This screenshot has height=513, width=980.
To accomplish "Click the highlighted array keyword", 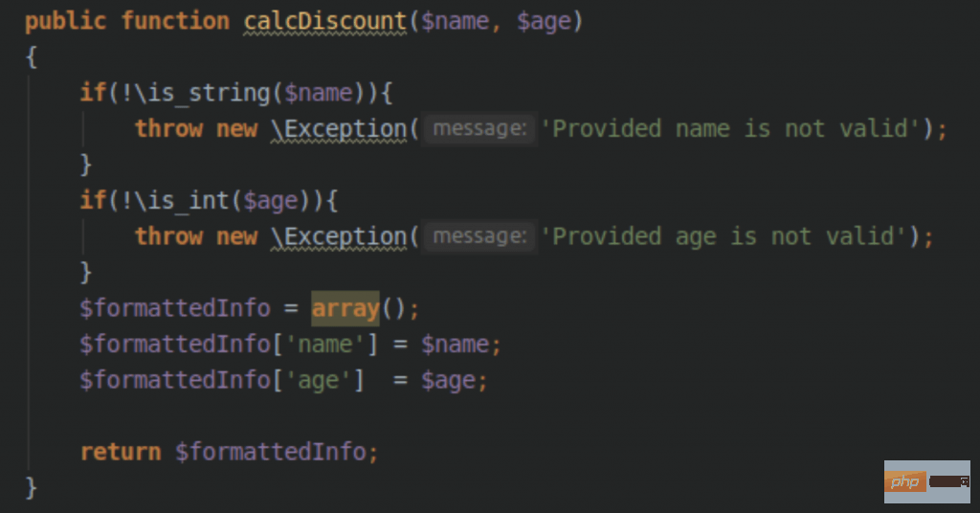I will [345, 309].
